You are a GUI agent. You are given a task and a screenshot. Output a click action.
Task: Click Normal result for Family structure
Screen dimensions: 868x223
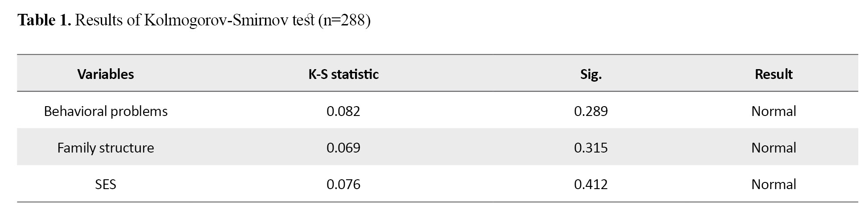pyautogui.click(x=773, y=148)
